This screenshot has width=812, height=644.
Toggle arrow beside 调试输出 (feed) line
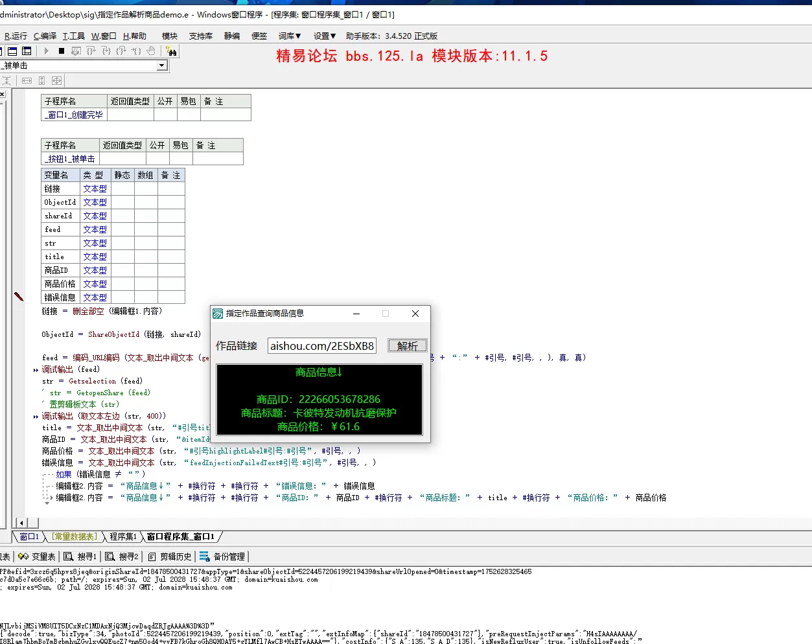tap(36, 370)
